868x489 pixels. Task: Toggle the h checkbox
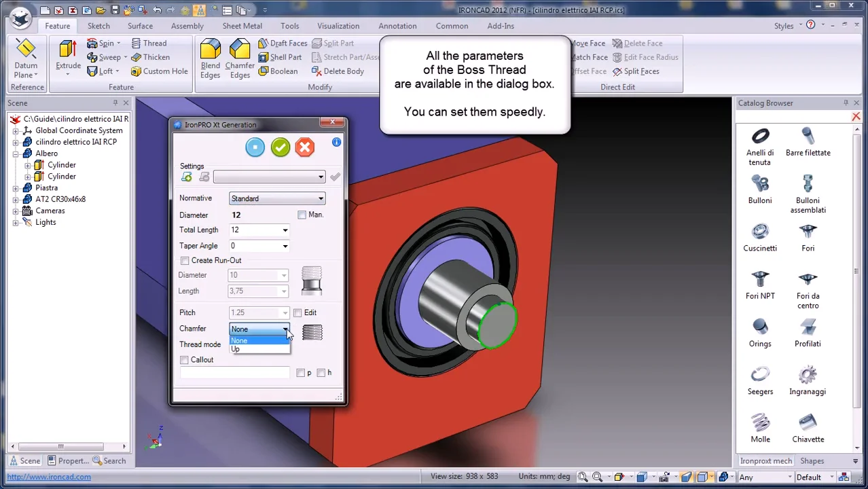click(x=321, y=373)
